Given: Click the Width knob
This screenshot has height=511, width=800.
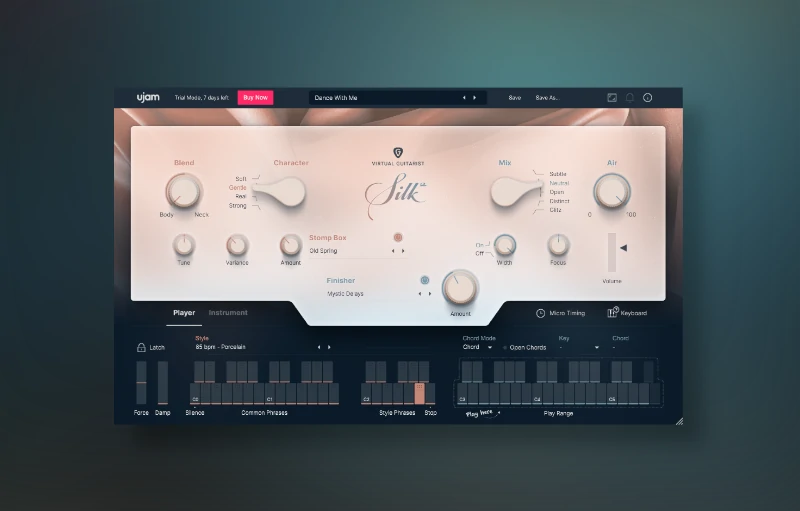Looking at the screenshot, I should (505, 245).
